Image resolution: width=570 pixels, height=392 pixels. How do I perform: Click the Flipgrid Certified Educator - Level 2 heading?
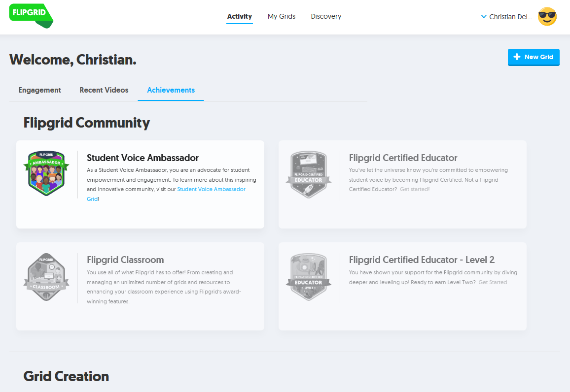(x=422, y=260)
